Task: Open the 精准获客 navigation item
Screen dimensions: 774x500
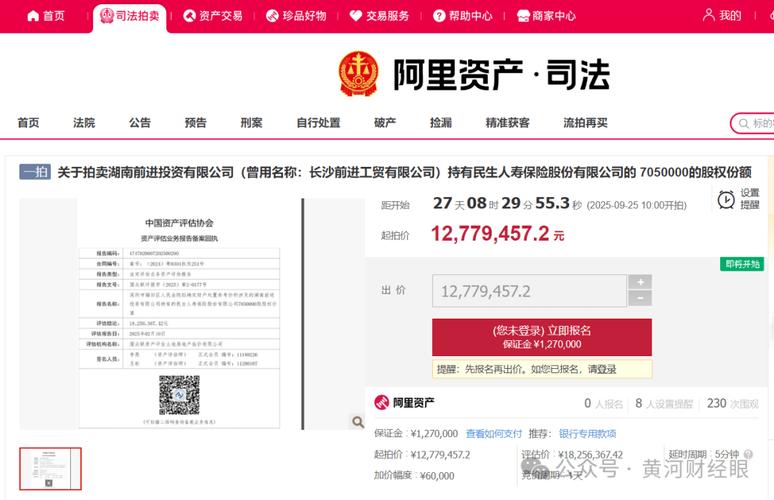Action: [x=507, y=122]
